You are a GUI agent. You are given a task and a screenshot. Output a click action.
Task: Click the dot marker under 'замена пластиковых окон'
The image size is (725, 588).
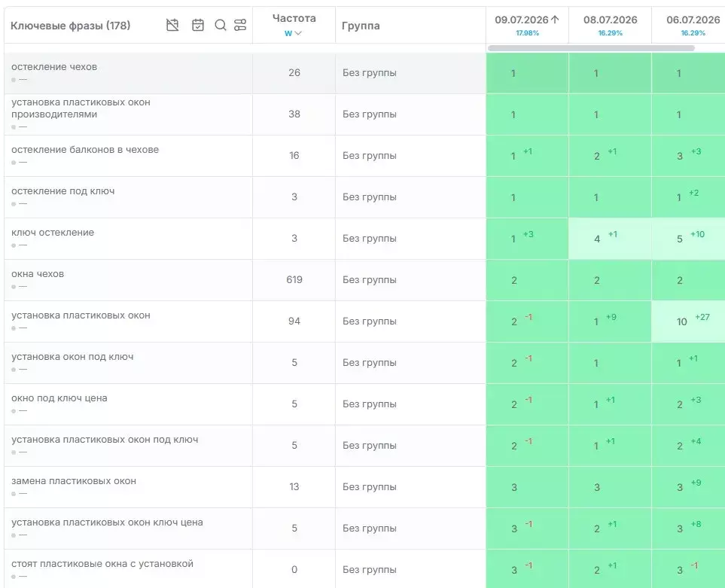14,494
